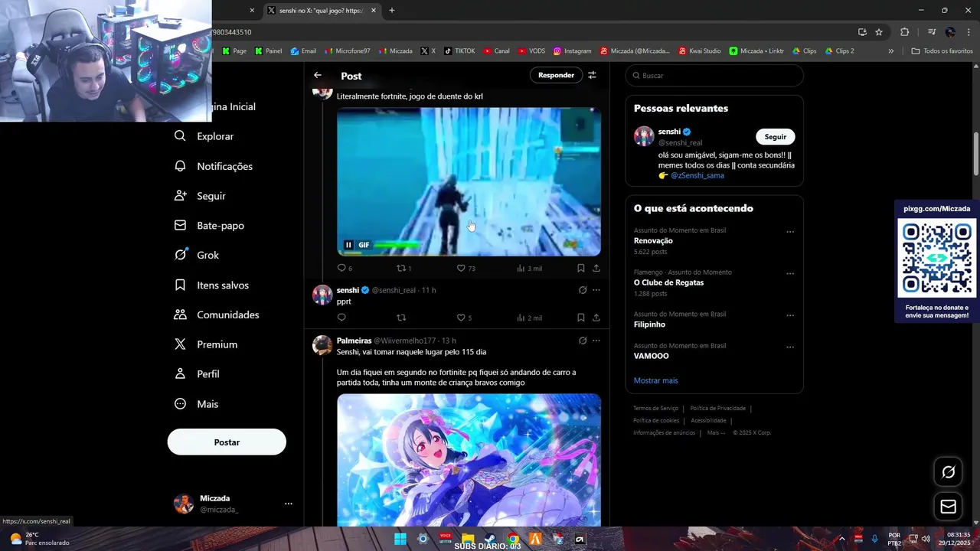The width and height of the screenshot is (980, 551).
Task: Open a new browser tab
Action: click(392, 11)
